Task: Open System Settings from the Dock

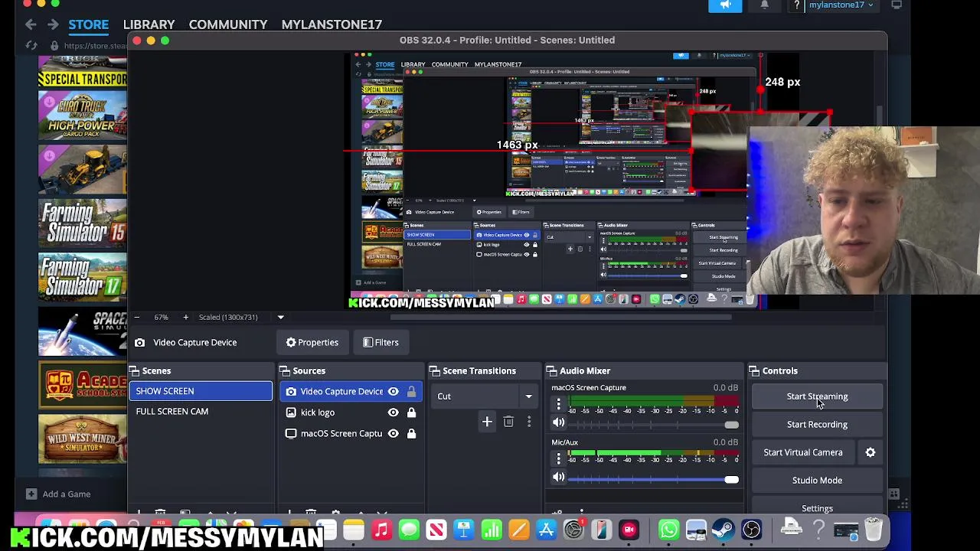Action: click(x=573, y=530)
